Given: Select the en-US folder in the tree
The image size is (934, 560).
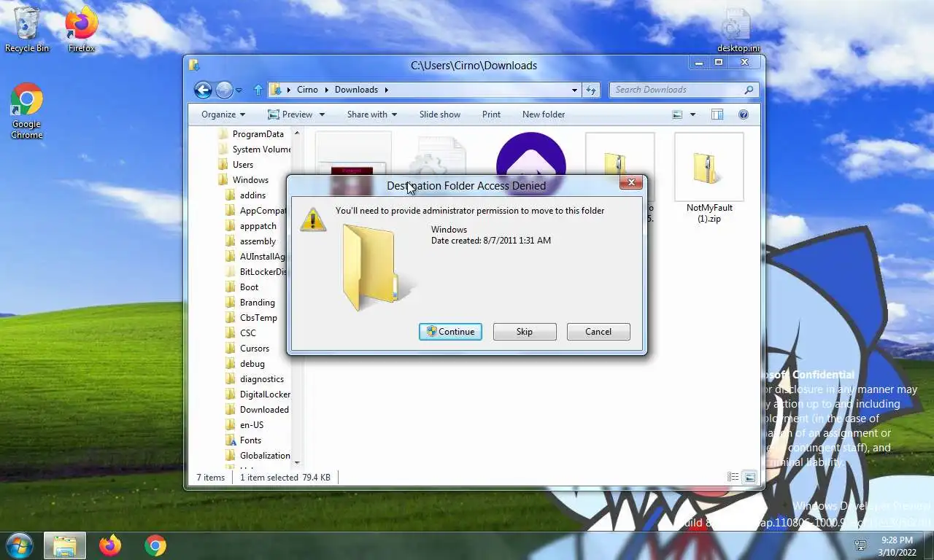Looking at the screenshot, I should pyautogui.click(x=244, y=425).
